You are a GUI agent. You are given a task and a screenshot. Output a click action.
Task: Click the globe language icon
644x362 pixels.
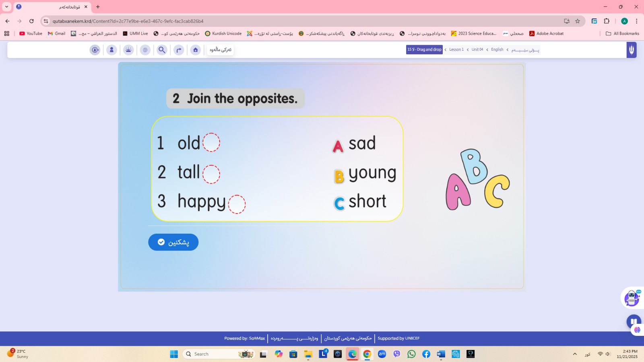pos(145,50)
